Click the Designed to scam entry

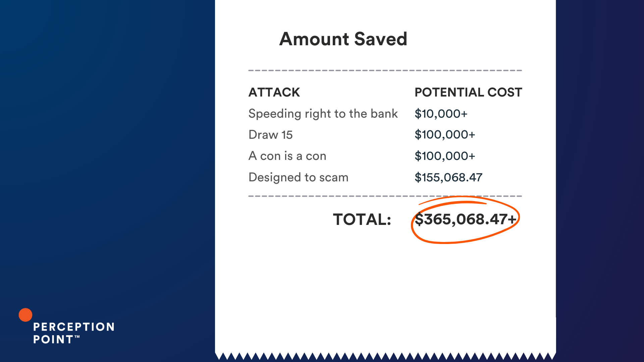coord(299,177)
